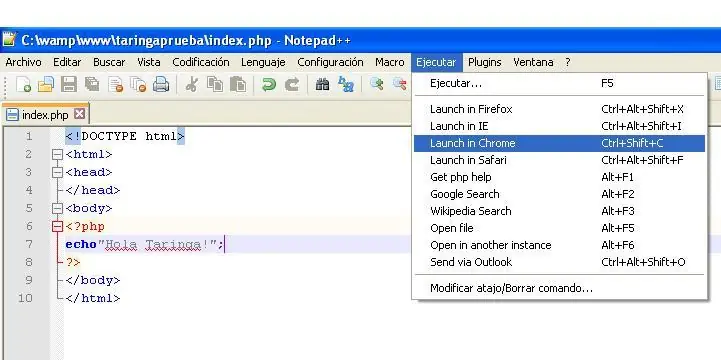The image size is (721, 360).
Task: Click the ?> closing PHP tag
Action: point(73,263)
